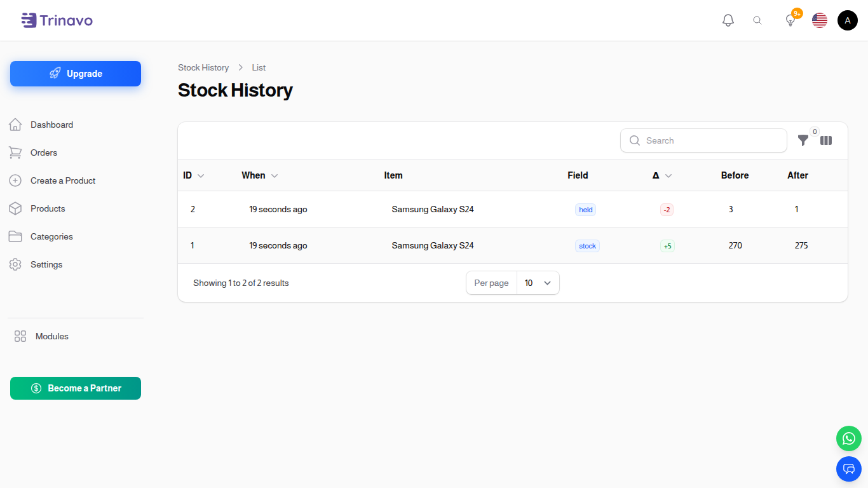This screenshot has width=868, height=488.
Task: Open the Per page dropdown
Action: pyautogui.click(x=538, y=283)
